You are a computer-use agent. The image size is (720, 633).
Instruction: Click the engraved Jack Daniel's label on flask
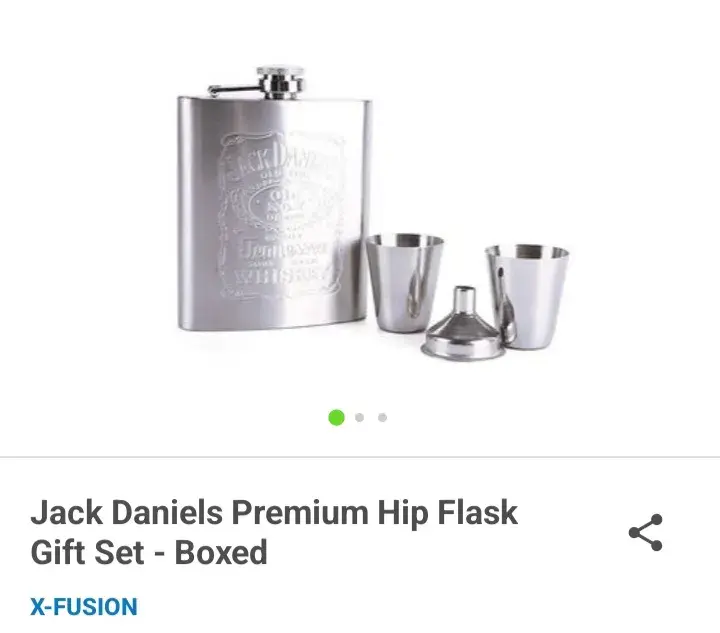tap(281, 216)
